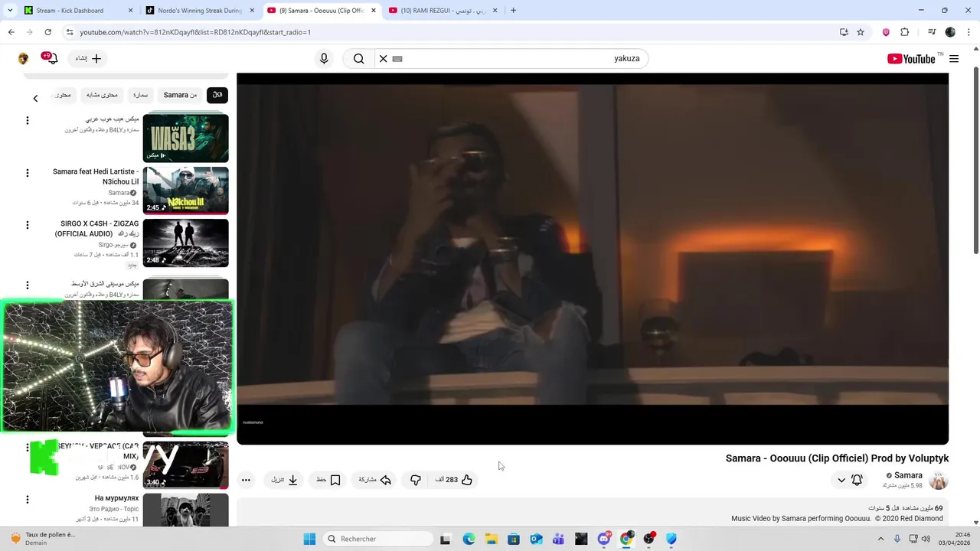This screenshot has width=980, height=551.
Task: Clear the search box with the X
Action: pos(384,59)
